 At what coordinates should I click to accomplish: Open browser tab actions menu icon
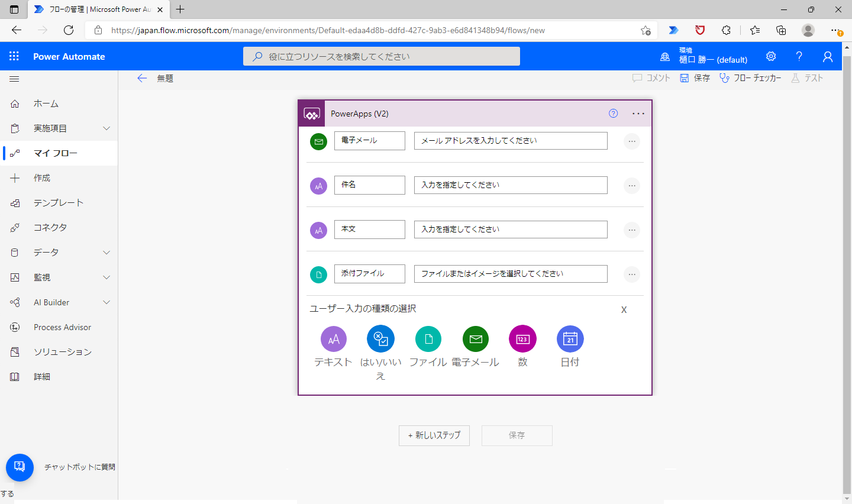click(14, 9)
